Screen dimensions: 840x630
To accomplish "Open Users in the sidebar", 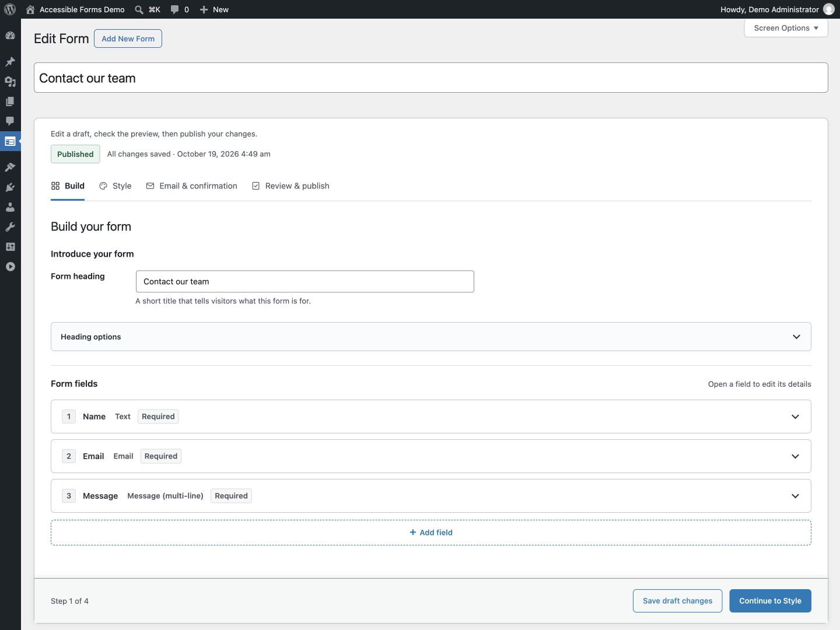I will 10,207.
